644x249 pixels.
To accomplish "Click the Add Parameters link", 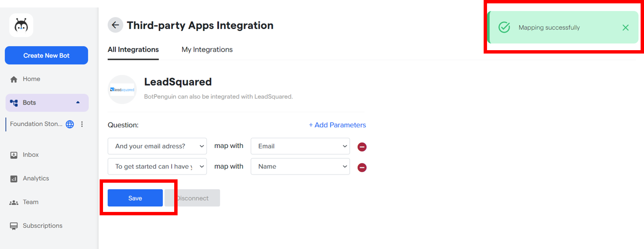I will click(x=337, y=125).
